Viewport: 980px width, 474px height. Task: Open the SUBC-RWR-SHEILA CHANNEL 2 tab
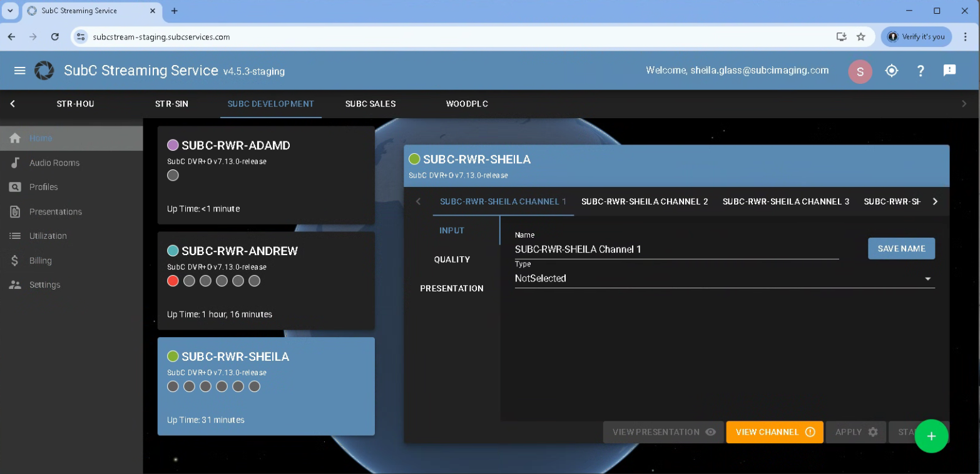coord(645,201)
